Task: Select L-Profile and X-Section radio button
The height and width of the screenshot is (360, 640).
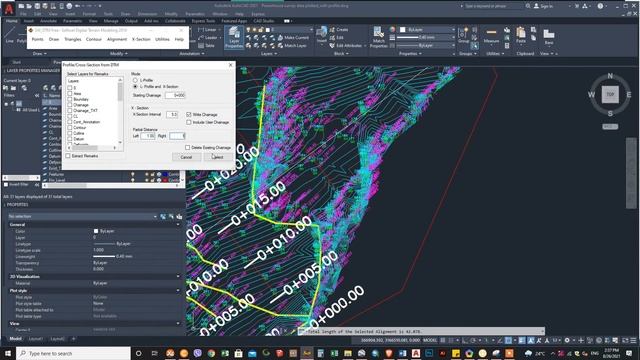Action: [x=135, y=87]
